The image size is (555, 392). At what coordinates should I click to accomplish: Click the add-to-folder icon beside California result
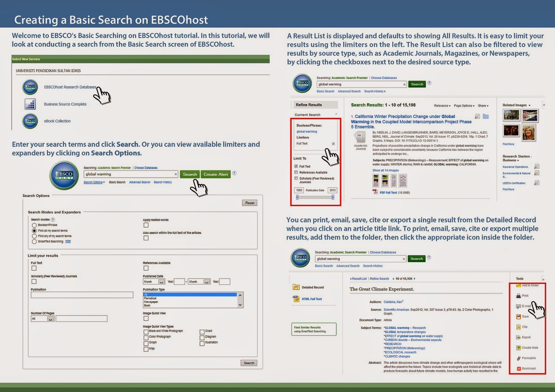point(486,116)
